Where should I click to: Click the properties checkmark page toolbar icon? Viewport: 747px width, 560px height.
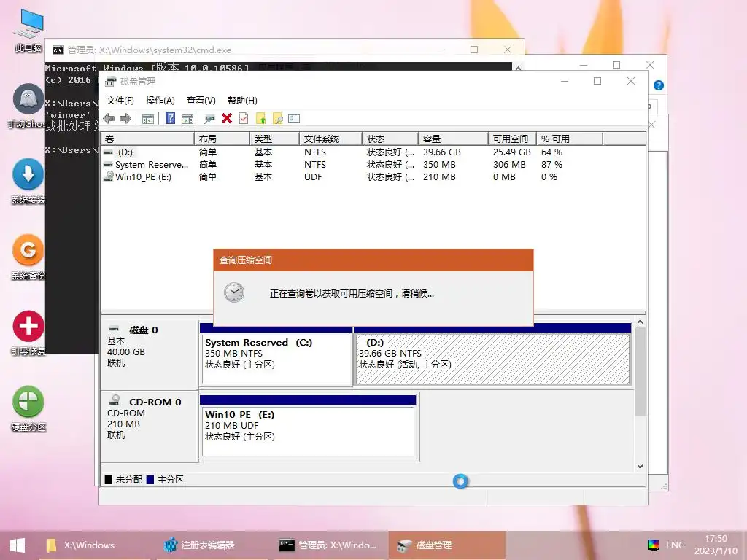click(x=244, y=119)
